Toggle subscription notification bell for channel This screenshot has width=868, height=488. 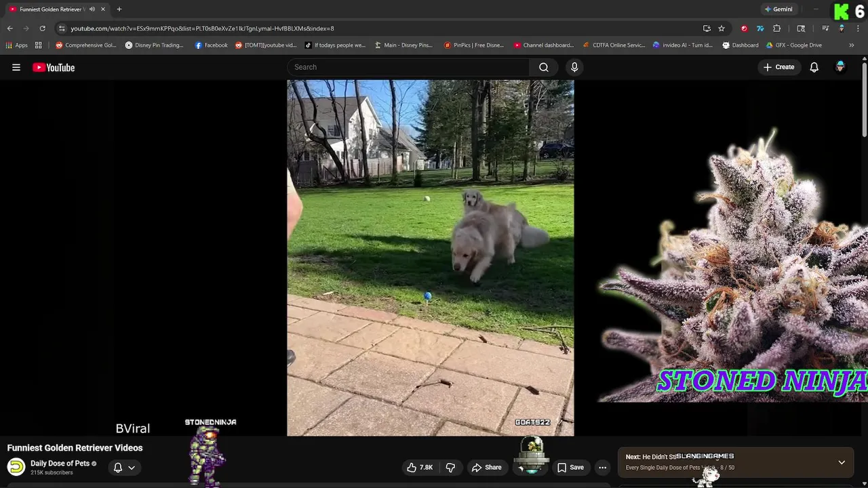tap(118, 468)
